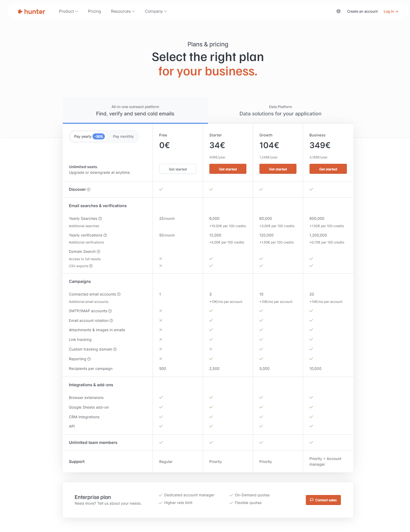Switch billing to Pay monthly
Screen dimensions: 410x532
point(123,136)
